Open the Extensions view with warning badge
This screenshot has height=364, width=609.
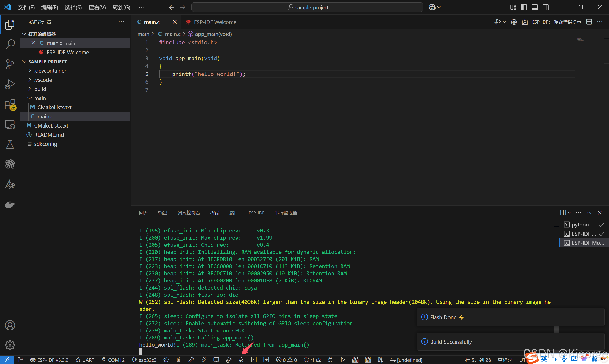pos(10,105)
